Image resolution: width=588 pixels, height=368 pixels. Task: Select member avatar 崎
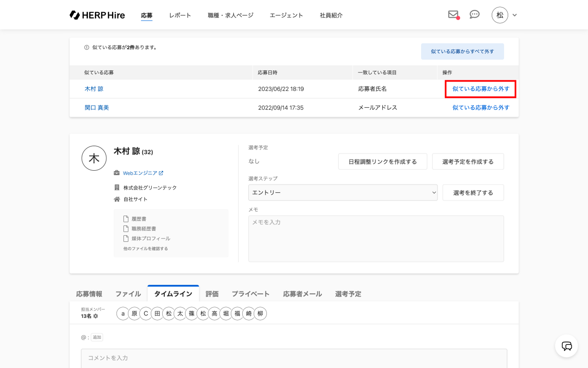249,314
